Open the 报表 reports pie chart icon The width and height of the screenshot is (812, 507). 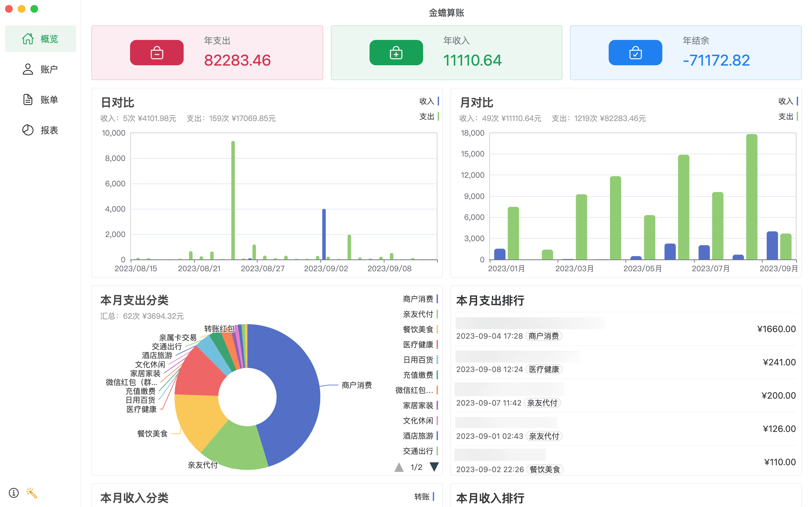(x=28, y=130)
